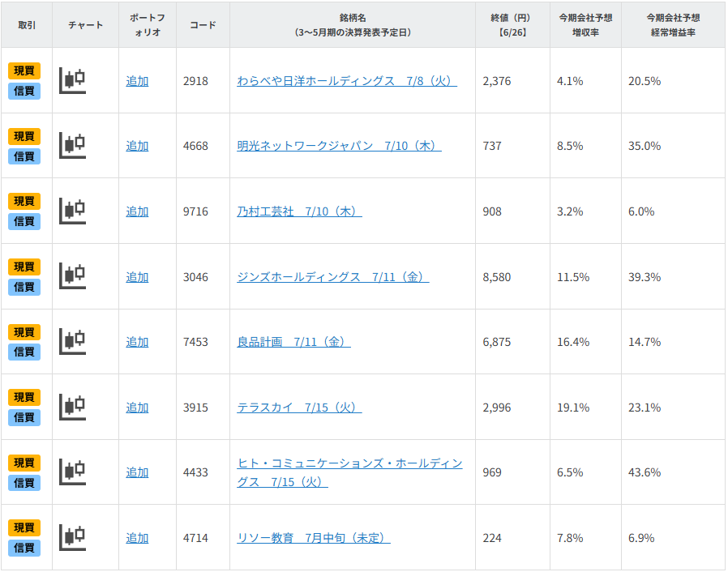Viewport: 728px width, 572px height.
Task: Open テラスカイ 7/15（火） stock link
Action: 299,408
